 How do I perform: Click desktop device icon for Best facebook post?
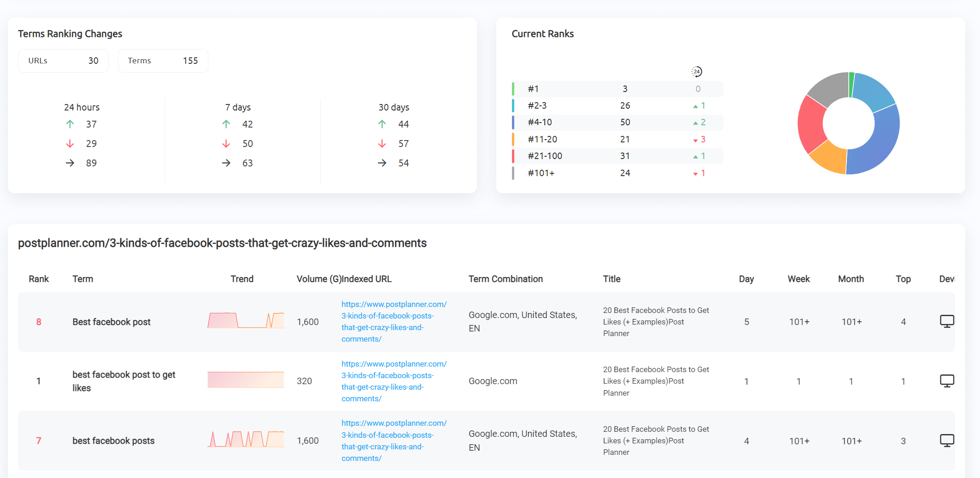[947, 321]
